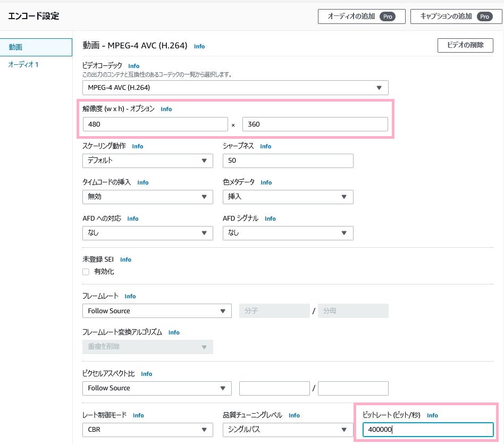This screenshot has width=504, height=444.
Task: Expand the ビデオコーデック MPEG-4 AVC dropdown
Action: [236, 88]
